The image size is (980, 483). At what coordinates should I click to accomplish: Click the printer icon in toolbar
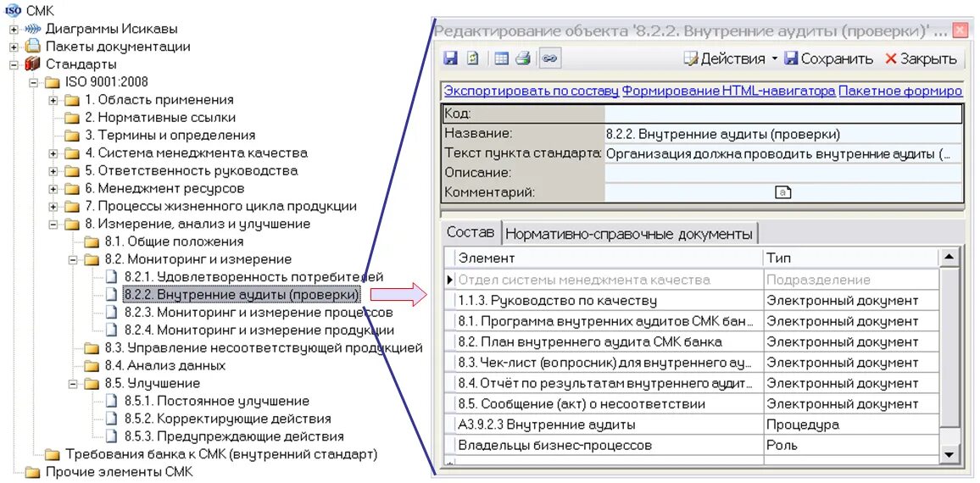[523, 58]
